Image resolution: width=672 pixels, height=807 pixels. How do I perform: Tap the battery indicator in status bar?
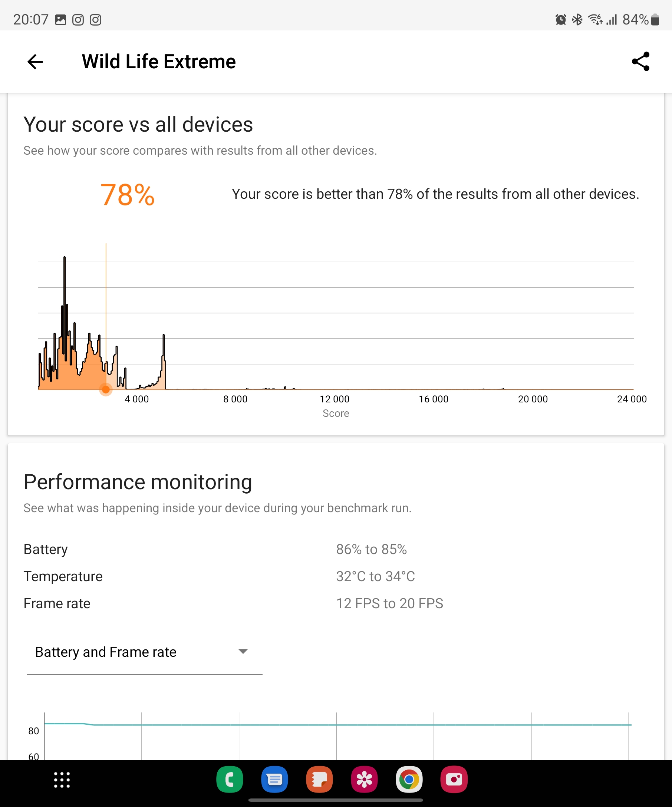(x=655, y=20)
